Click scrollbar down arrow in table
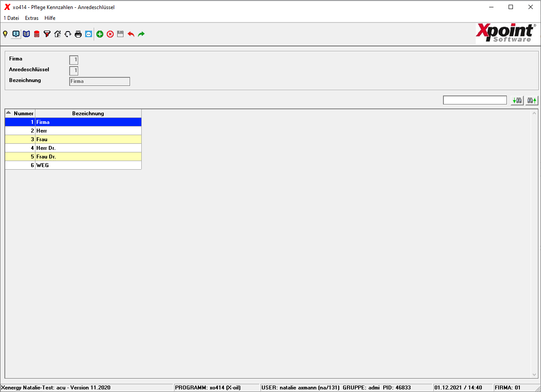 535,375
